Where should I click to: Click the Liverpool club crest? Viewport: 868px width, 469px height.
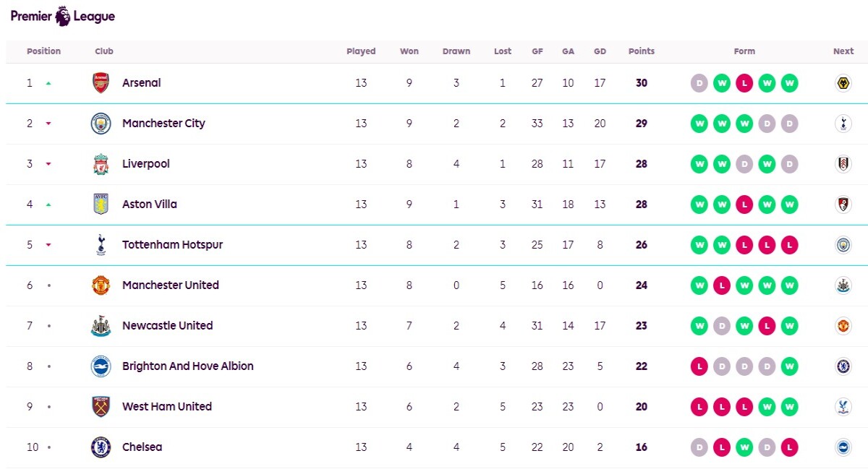click(101, 164)
